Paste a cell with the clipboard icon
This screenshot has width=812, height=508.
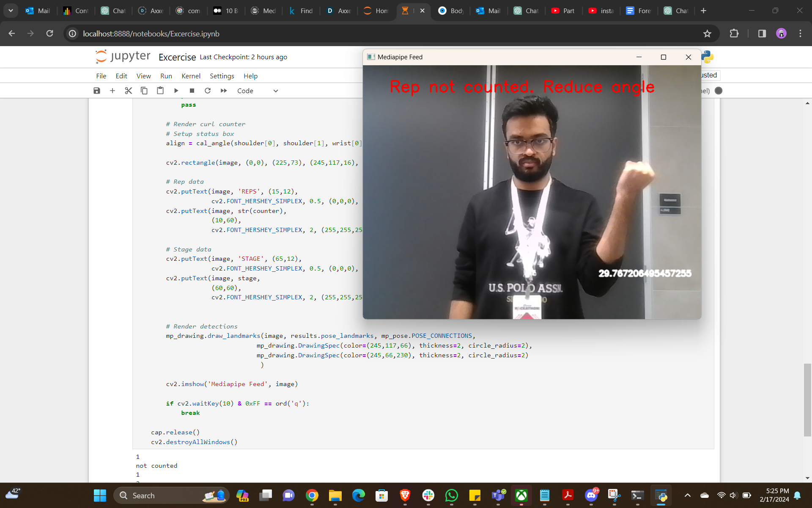tap(160, 90)
